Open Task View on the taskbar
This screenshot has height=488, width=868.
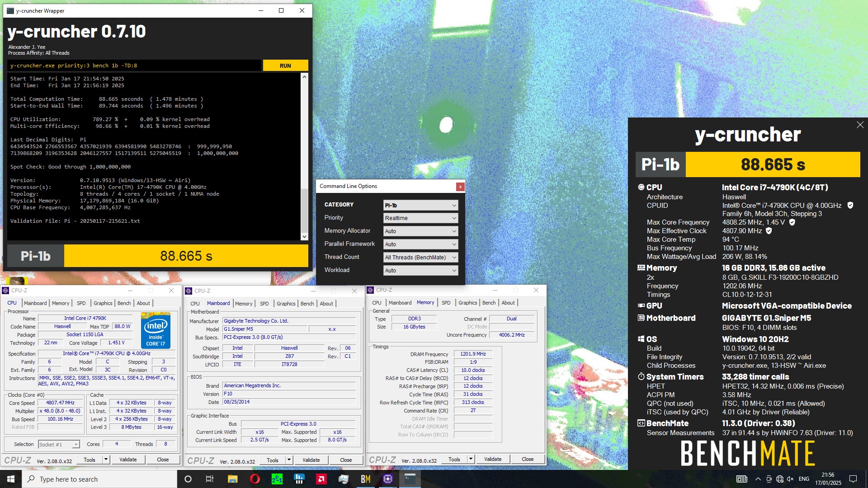pos(210,479)
